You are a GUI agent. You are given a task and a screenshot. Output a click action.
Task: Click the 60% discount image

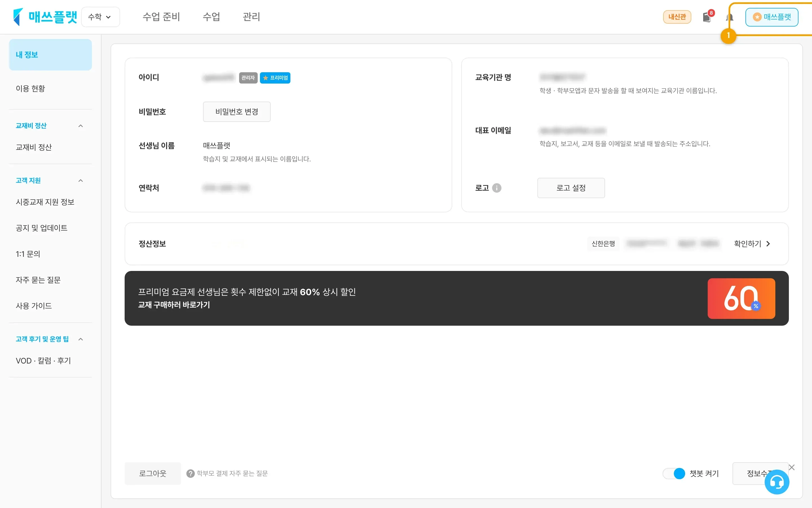[741, 298]
